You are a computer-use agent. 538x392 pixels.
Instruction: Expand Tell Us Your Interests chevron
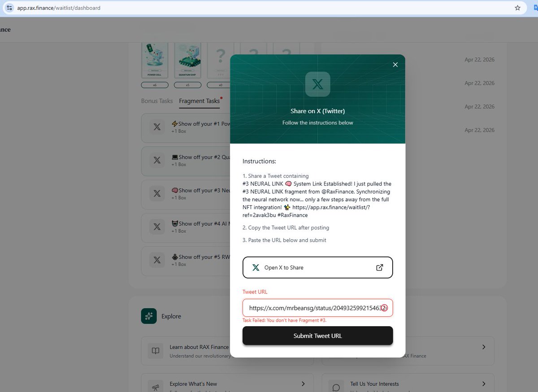pos(484,383)
